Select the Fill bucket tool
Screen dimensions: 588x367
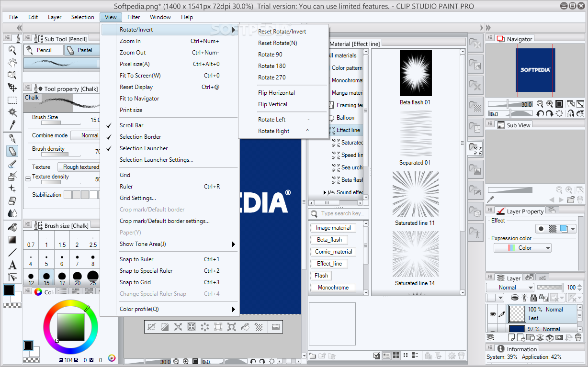click(12, 227)
